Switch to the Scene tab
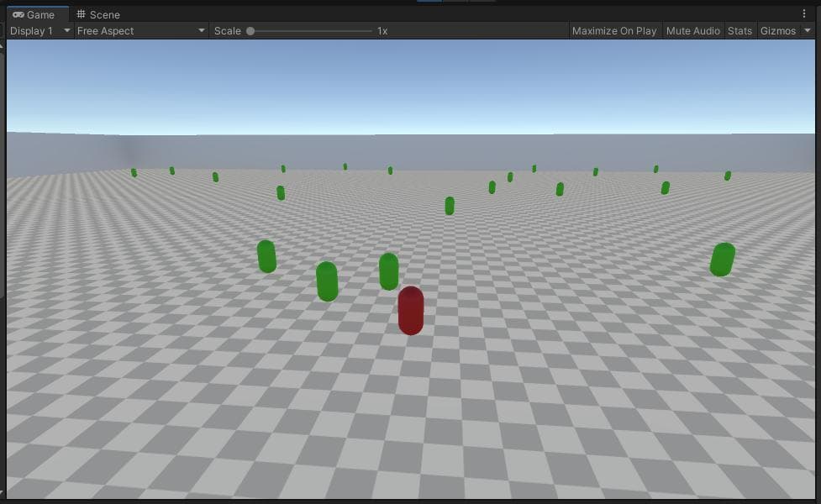The width and height of the screenshot is (821, 504). pyautogui.click(x=98, y=14)
